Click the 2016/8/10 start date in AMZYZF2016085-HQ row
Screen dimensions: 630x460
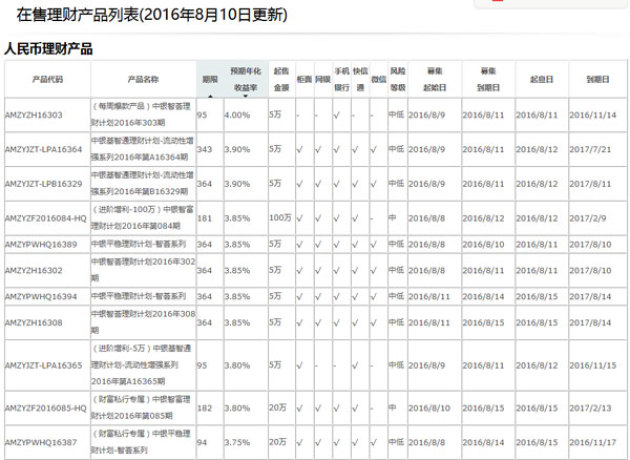(x=430, y=408)
